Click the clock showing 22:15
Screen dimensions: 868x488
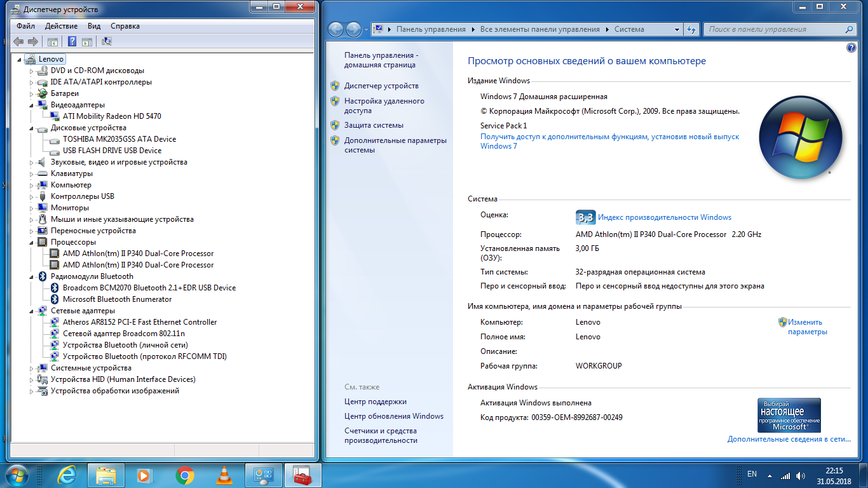pos(834,471)
